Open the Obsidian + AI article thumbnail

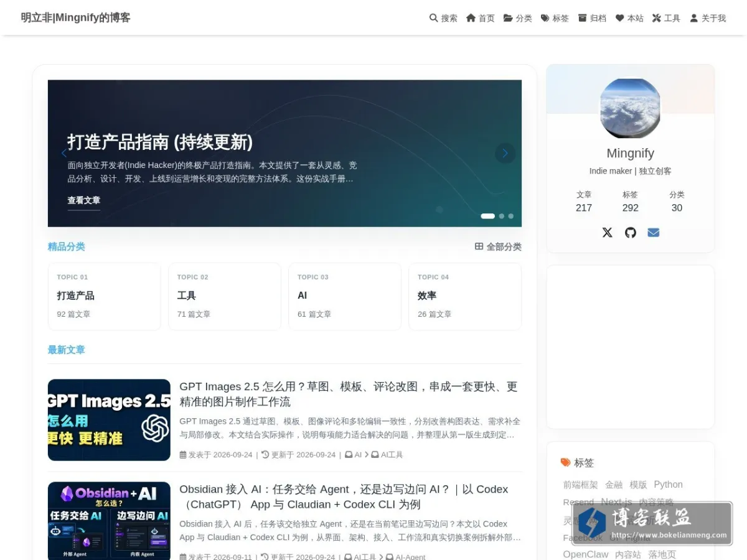point(109,521)
